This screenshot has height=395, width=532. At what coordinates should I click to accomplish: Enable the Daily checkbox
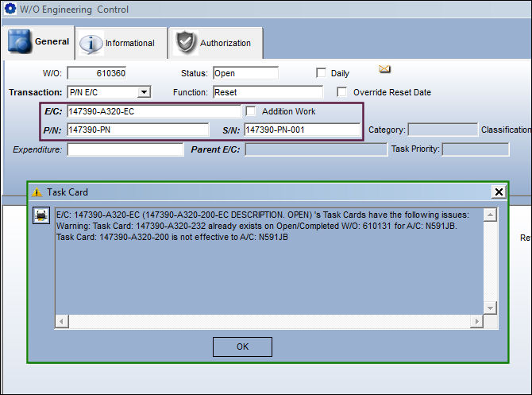tap(321, 72)
